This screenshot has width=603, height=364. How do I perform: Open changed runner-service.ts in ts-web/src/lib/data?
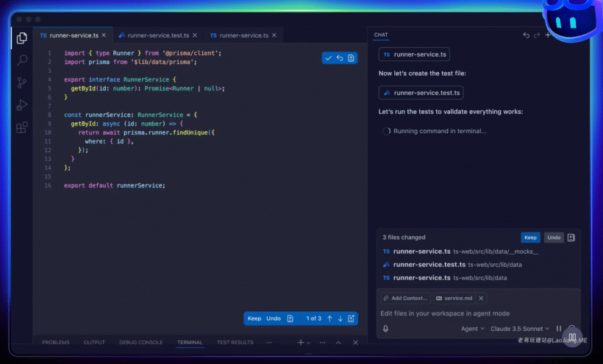[445, 278]
